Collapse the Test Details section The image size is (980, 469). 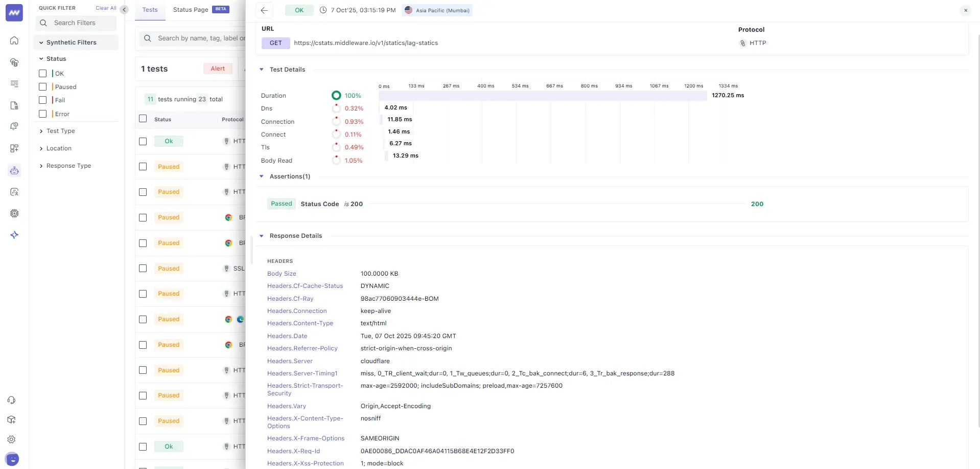[x=262, y=69]
